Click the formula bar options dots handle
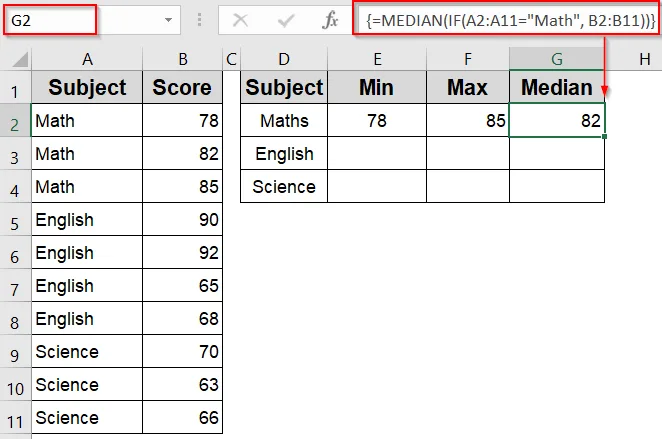 coord(199,20)
